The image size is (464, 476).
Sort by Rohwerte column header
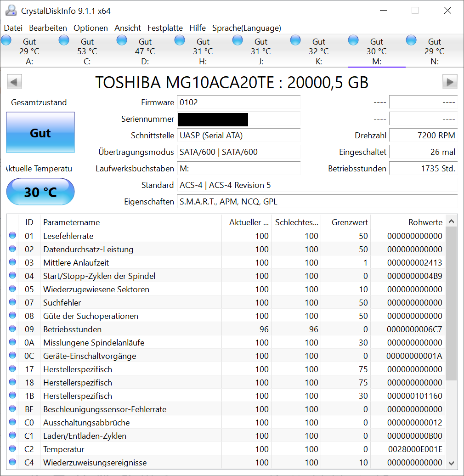click(407, 222)
